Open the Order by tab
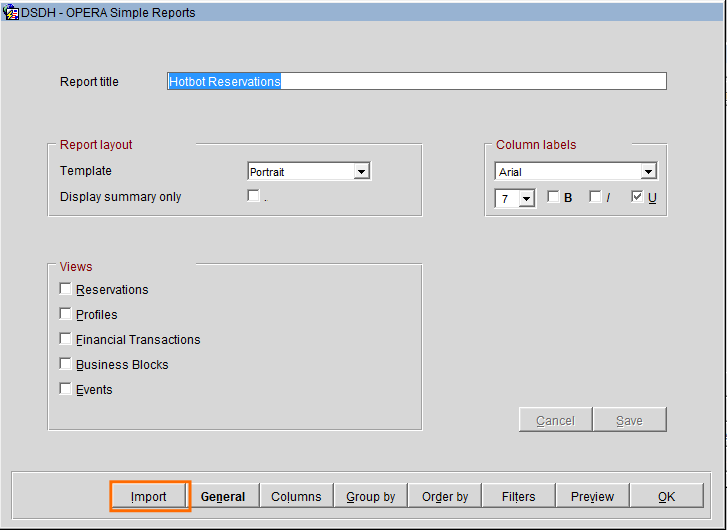This screenshot has width=727, height=530. 445,496
